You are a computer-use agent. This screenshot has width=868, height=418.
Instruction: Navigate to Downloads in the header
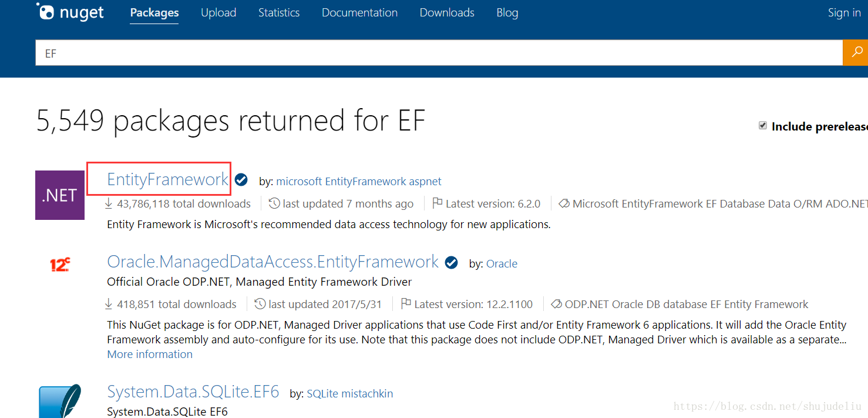(x=447, y=12)
